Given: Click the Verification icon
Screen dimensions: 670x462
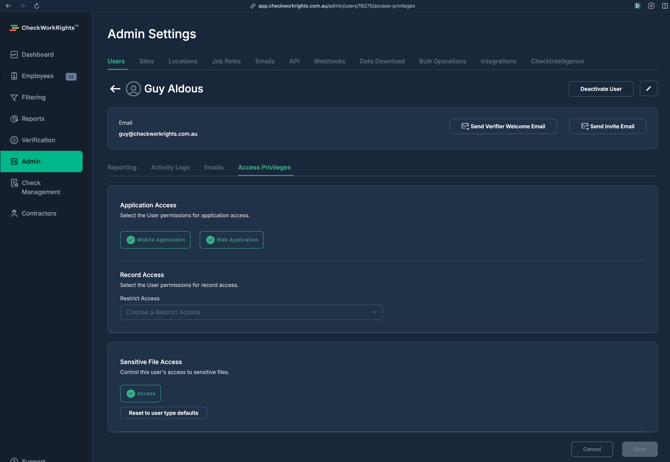Looking at the screenshot, I should coord(14,140).
